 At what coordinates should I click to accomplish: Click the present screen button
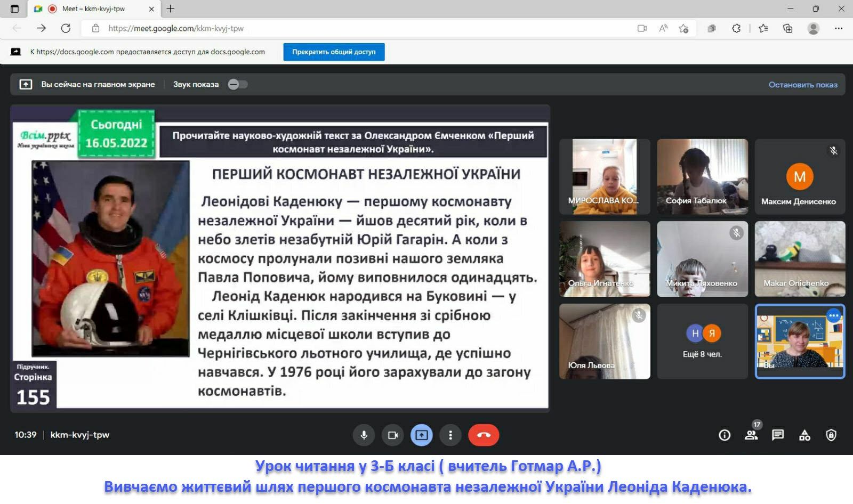pyautogui.click(x=421, y=435)
